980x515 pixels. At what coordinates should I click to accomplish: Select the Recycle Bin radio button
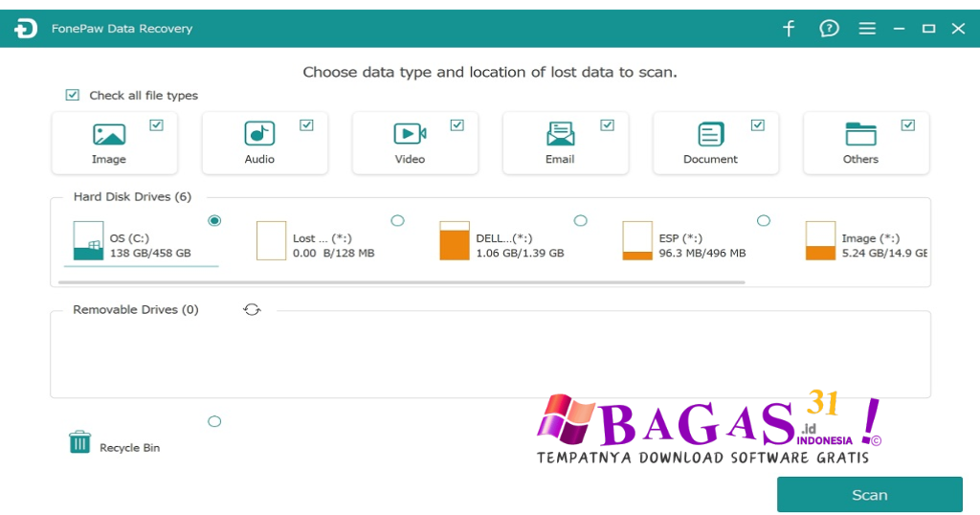[214, 421]
